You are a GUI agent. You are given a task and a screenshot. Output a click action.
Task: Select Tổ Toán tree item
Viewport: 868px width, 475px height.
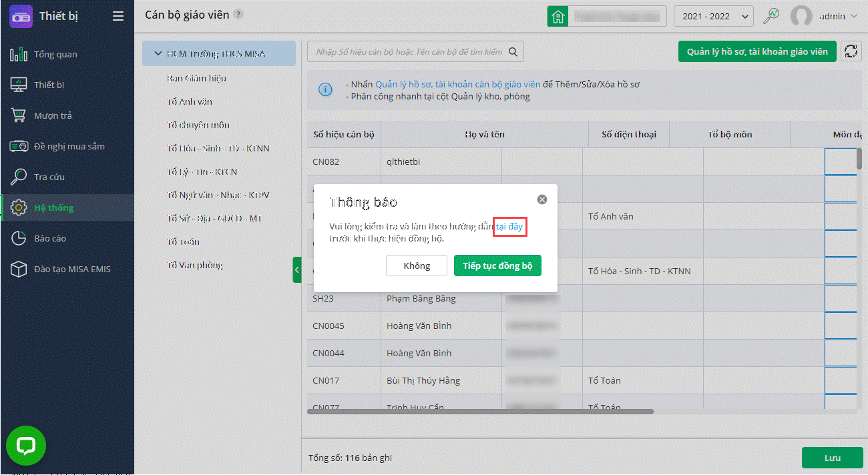pos(183,242)
